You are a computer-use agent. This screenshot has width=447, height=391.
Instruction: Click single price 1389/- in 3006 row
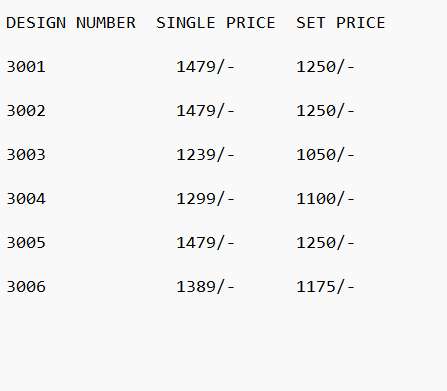pyautogui.click(x=206, y=287)
